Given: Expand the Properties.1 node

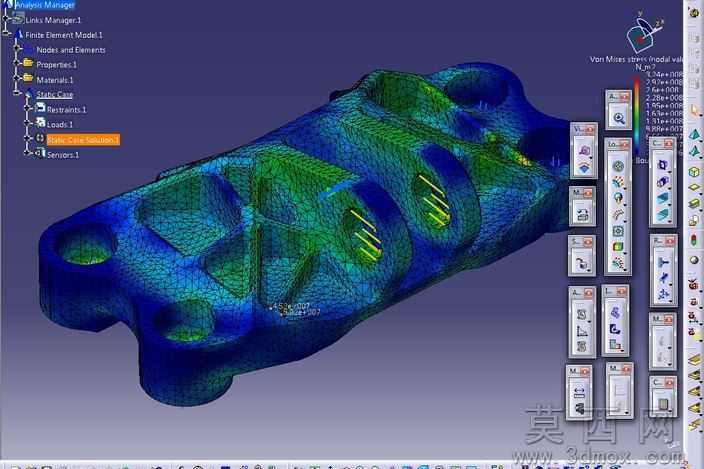Looking at the screenshot, I should click(x=17, y=63).
